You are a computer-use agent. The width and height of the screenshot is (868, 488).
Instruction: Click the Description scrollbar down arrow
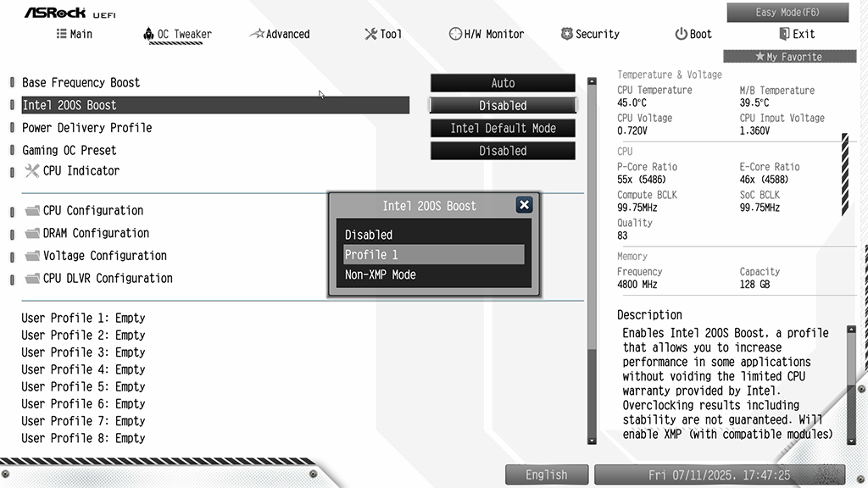tap(851, 441)
